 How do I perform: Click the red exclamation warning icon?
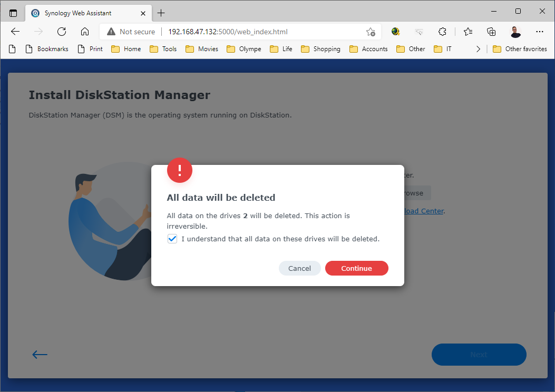pyautogui.click(x=180, y=170)
